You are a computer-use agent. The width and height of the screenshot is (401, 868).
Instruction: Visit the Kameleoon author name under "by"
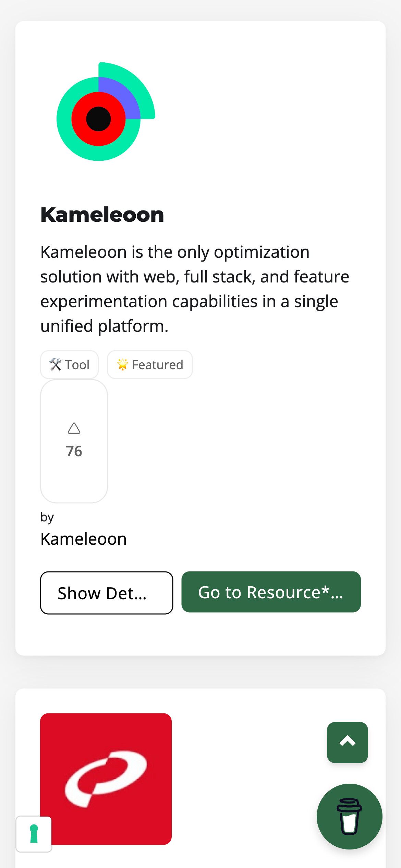pos(84,539)
